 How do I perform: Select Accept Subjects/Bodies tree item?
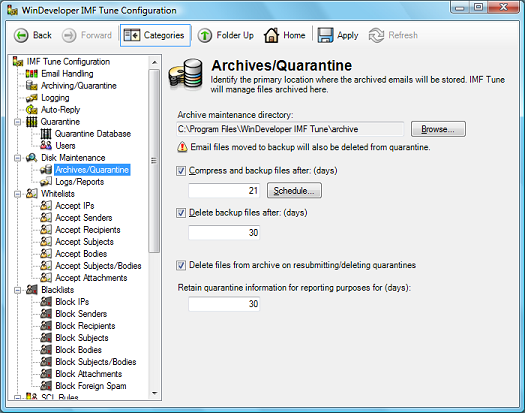tap(98, 266)
